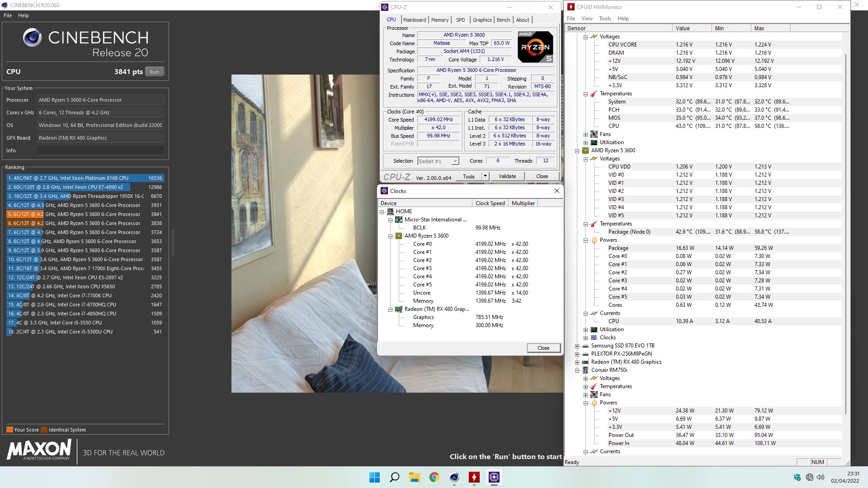Screen dimensions: 868x488
Task: Open Cinebench Help menu
Action: (24, 15)
